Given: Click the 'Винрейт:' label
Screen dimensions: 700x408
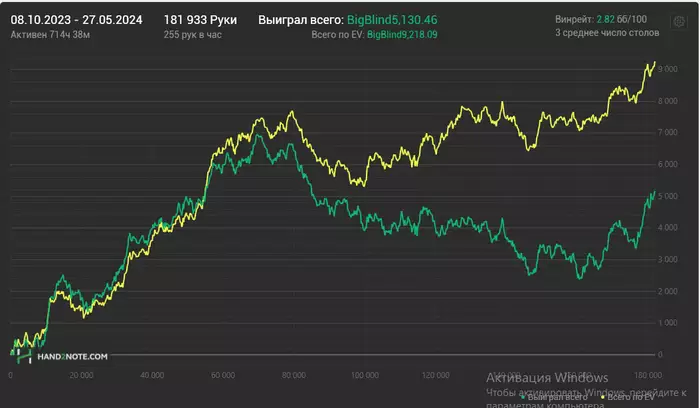Looking at the screenshot, I should coord(575,19).
